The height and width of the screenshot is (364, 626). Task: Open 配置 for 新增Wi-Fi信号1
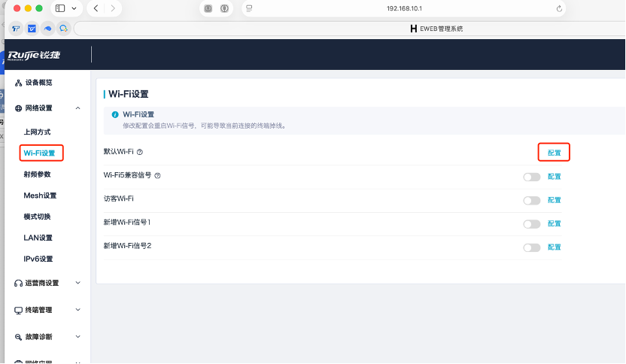point(554,223)
